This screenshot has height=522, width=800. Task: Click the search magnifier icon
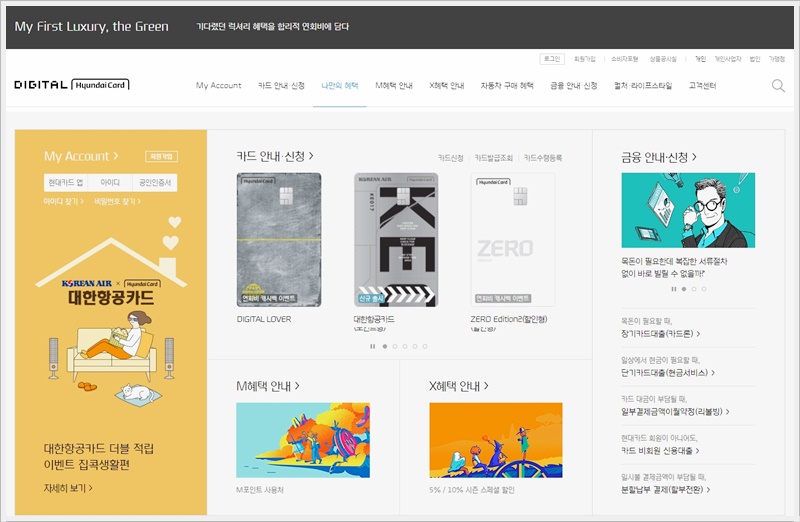778,86
